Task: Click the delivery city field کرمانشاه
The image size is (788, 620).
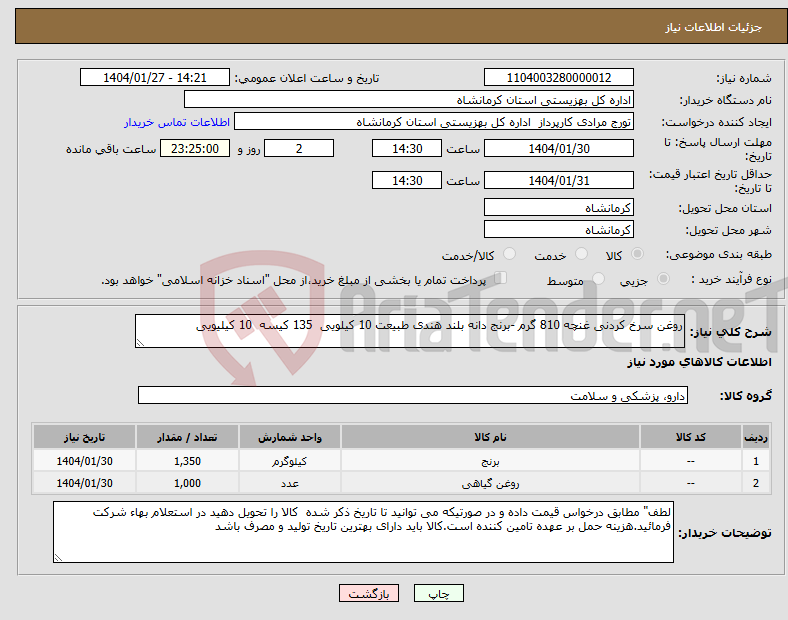Action: (558, 229)
